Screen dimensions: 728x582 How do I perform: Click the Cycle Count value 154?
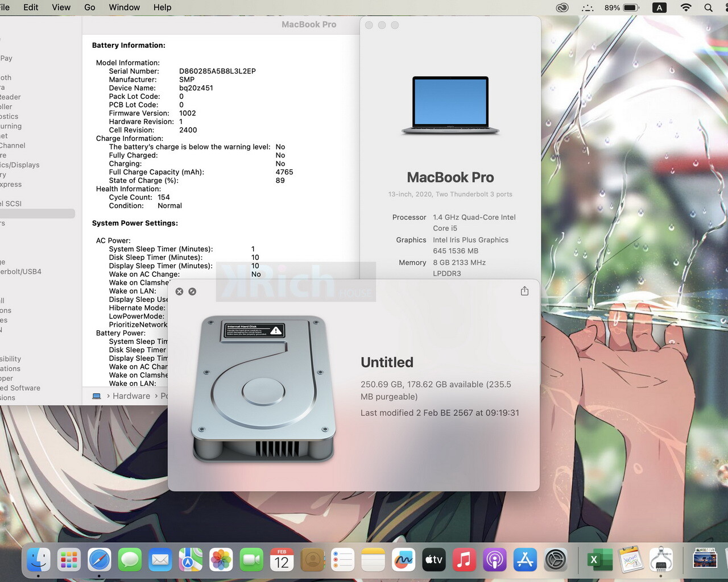(164, 197)
